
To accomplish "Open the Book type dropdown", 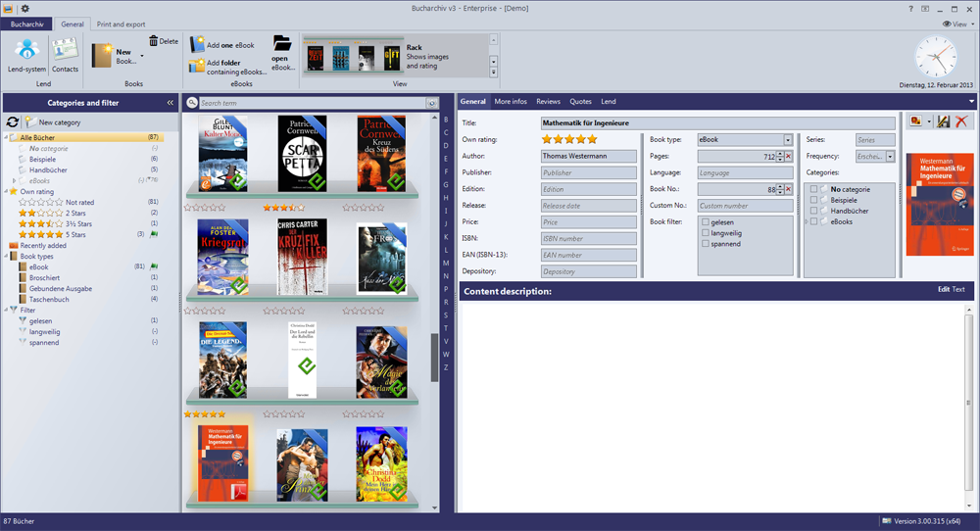I will (x=788, y=140).
